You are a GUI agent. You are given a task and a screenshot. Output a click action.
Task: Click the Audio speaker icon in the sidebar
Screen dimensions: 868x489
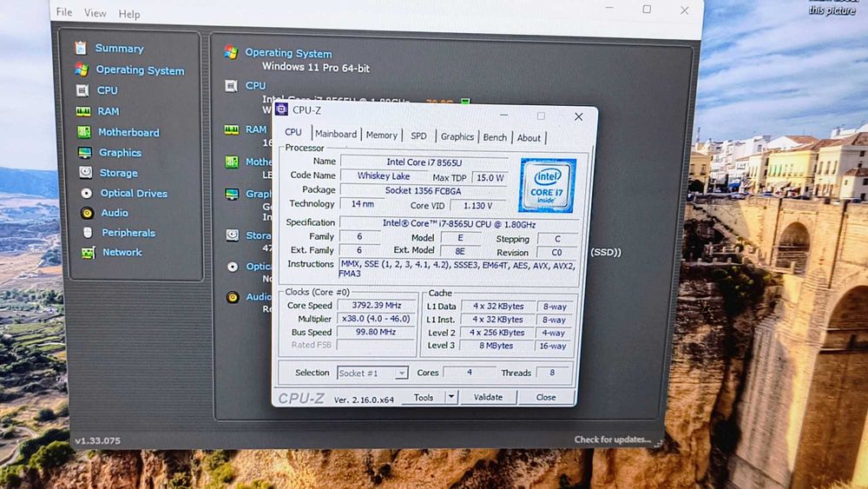87,213
